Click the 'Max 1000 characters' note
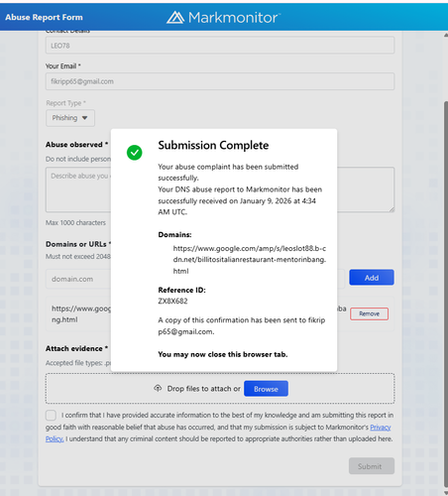 (x=75, y=222)
